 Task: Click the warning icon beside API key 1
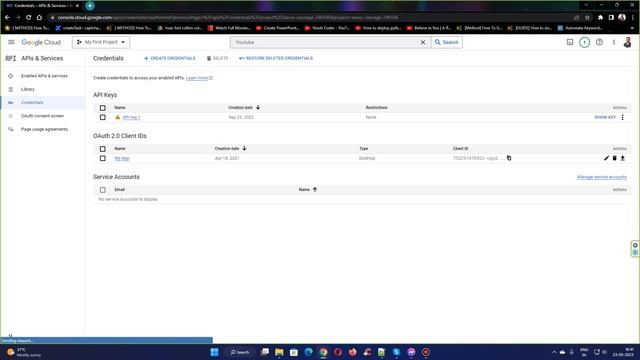tap(118, 117)
